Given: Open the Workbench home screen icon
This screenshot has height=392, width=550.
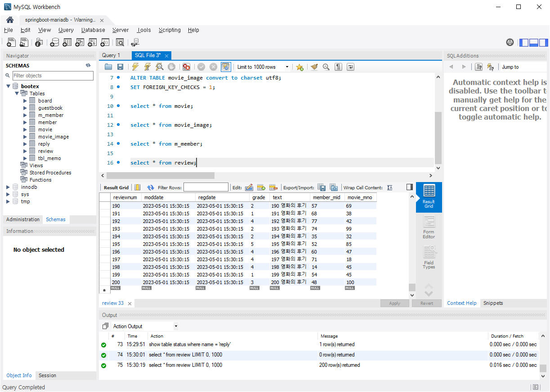Looking at the screenshot, I should (x=9, y=20).
